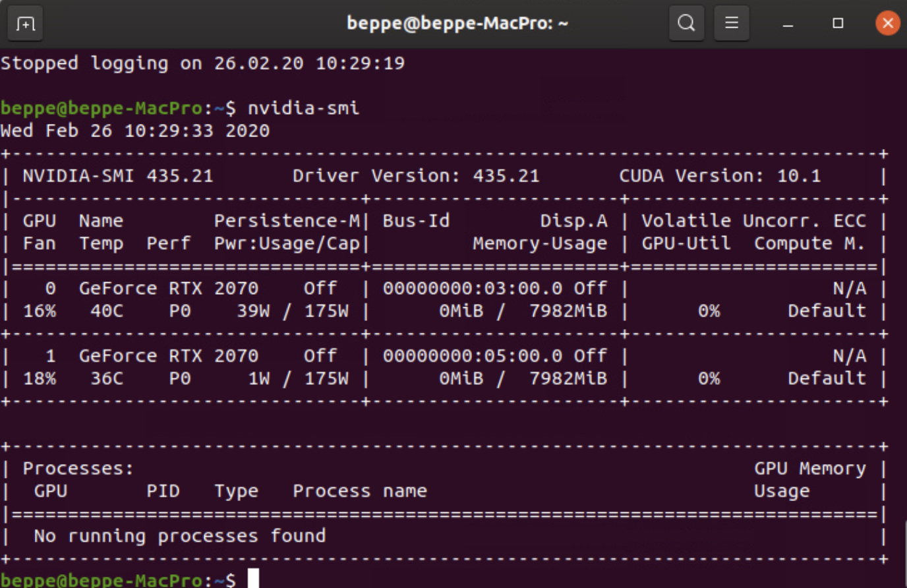Click the GPU 0 temperature 40C
This screenshot has width=907, height=588.
tap(107, 311)
